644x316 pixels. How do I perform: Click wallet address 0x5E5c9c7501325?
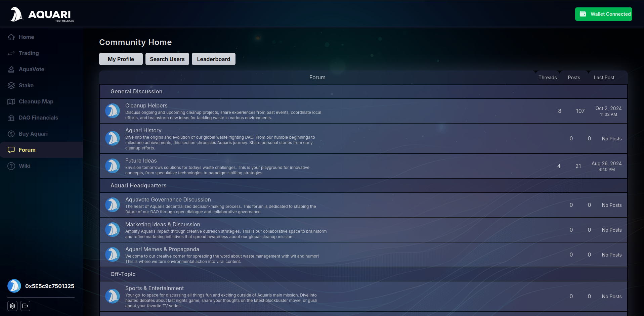click(50, 286)
